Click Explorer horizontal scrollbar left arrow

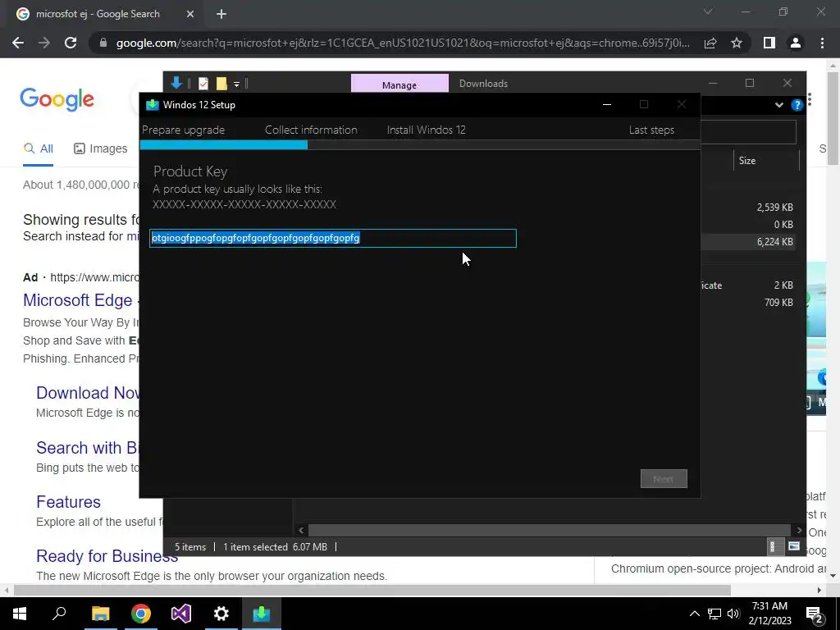301,531
